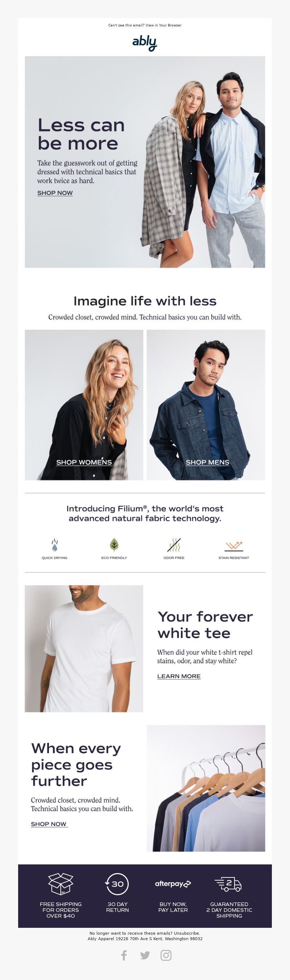The width and height of the screenshot is (290, 980).
Task: Open the Instagram icon in footer
Action: pos(166,955)
